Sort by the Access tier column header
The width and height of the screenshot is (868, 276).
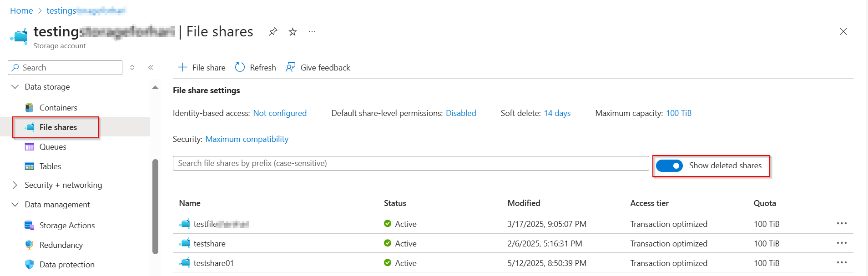[x=649, y=203]
